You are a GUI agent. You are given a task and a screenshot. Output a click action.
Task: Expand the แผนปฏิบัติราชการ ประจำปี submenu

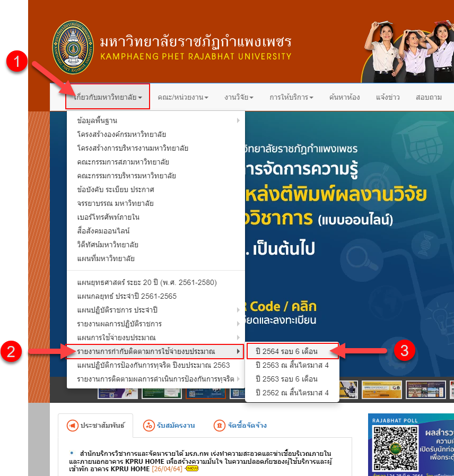tap(156, 310)
